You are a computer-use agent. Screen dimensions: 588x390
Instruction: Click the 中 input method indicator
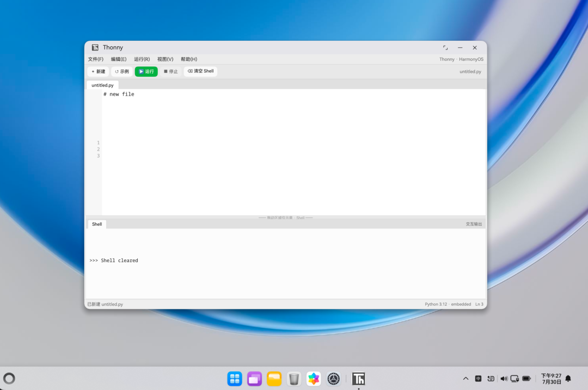tap(478, 379)
